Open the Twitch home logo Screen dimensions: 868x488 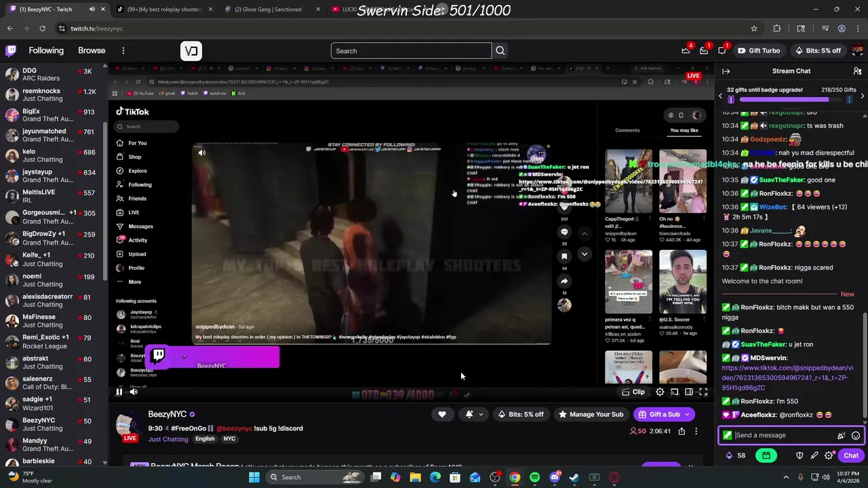pos(11,51)
